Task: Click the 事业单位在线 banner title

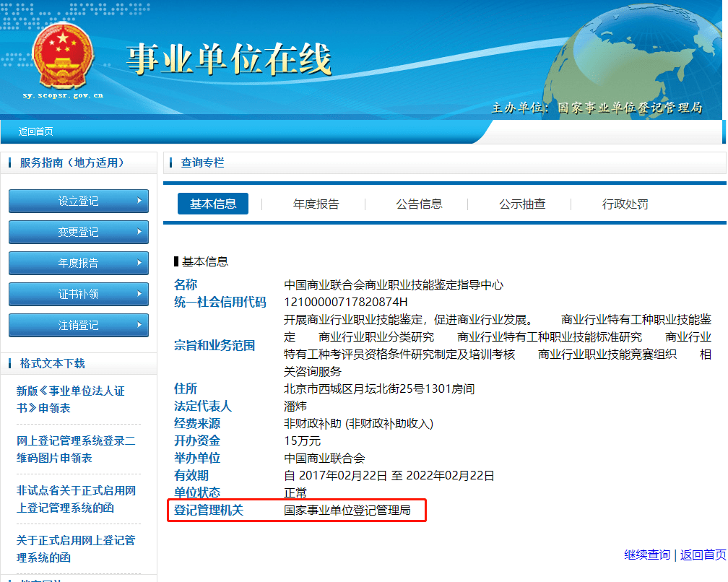Action: 229,59
